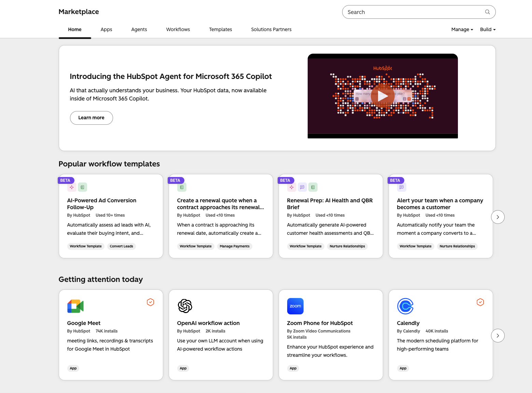Click '74K installs' on Google Meet card

point(107,331)
